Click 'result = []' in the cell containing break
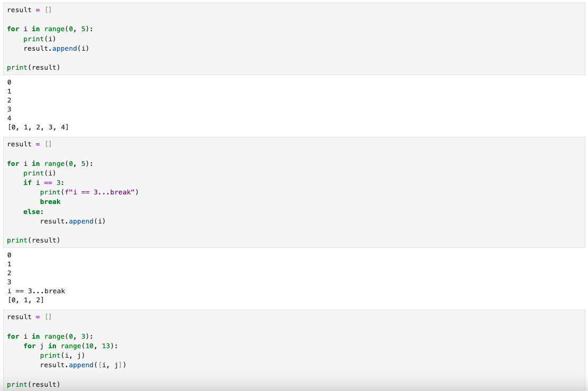This screenshot has height=391, width=588. pos(29,144)
